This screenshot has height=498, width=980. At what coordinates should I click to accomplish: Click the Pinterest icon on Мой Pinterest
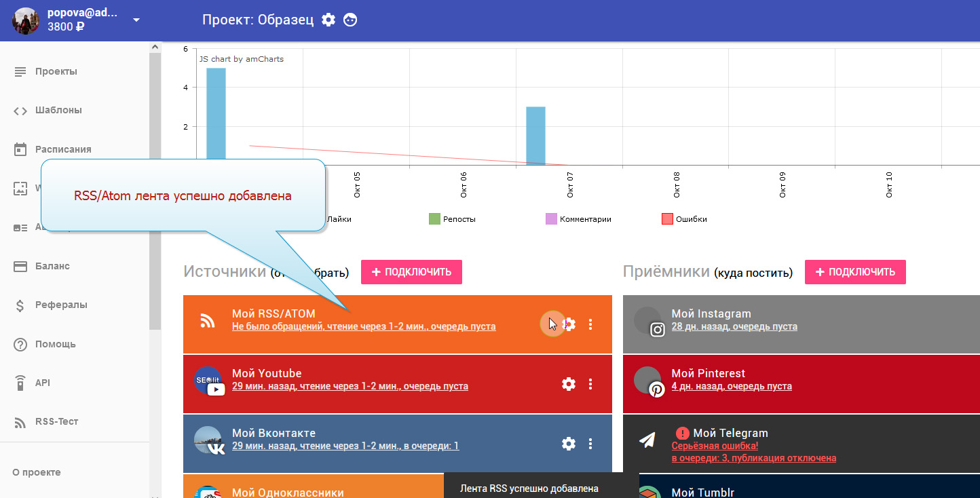656,389
